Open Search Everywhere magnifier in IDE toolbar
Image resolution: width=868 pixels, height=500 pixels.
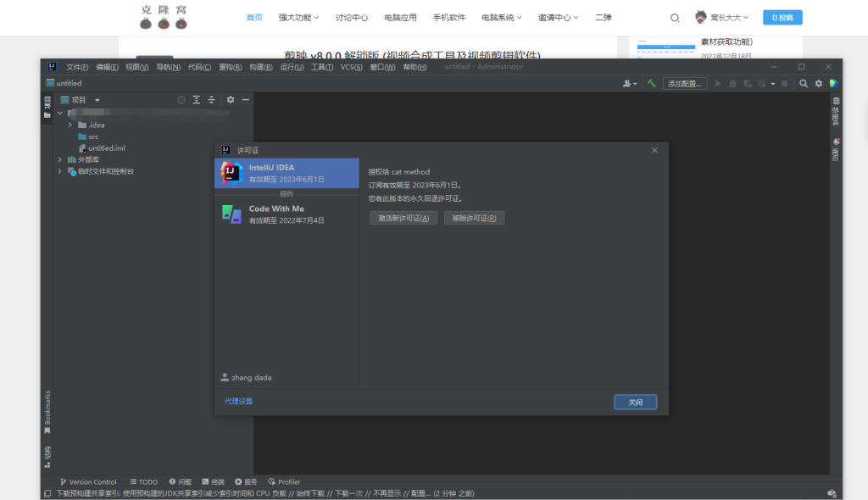tap(804, 84)
